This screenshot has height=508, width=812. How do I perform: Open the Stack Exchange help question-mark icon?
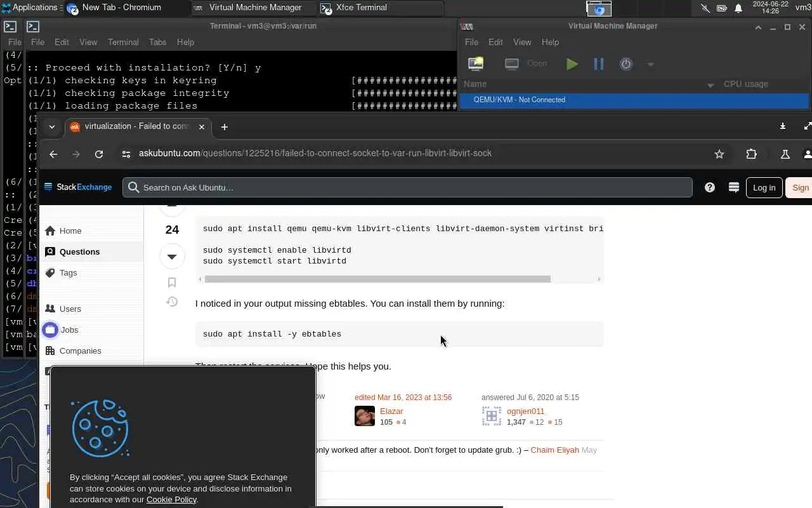tap(710, 187)
